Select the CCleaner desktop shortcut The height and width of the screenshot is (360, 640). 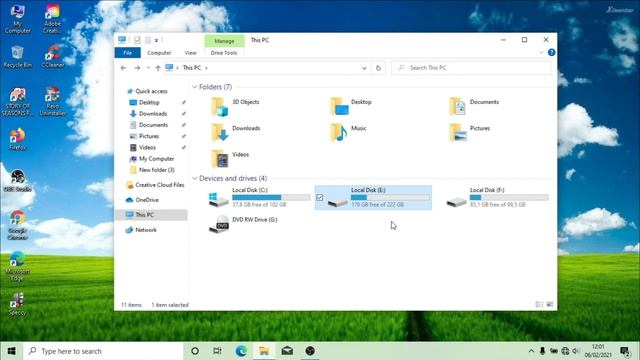[x=53, y=57]
